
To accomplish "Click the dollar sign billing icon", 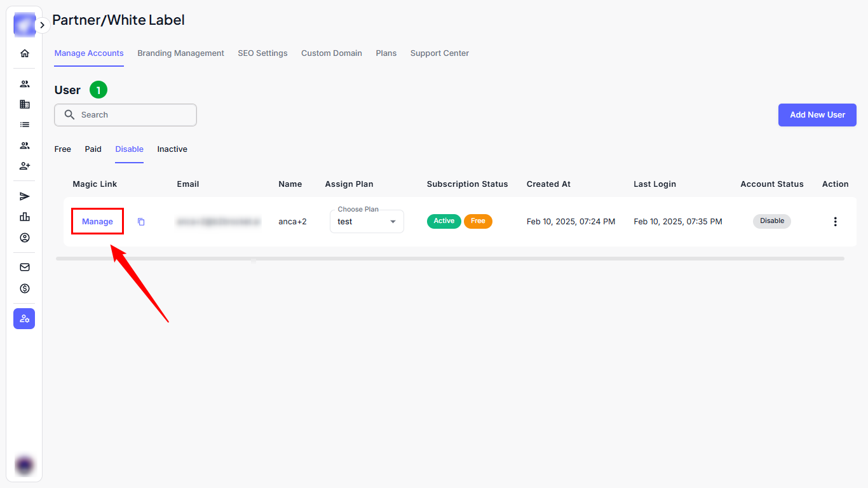I will pyautogui.click(x=25, y=288).
